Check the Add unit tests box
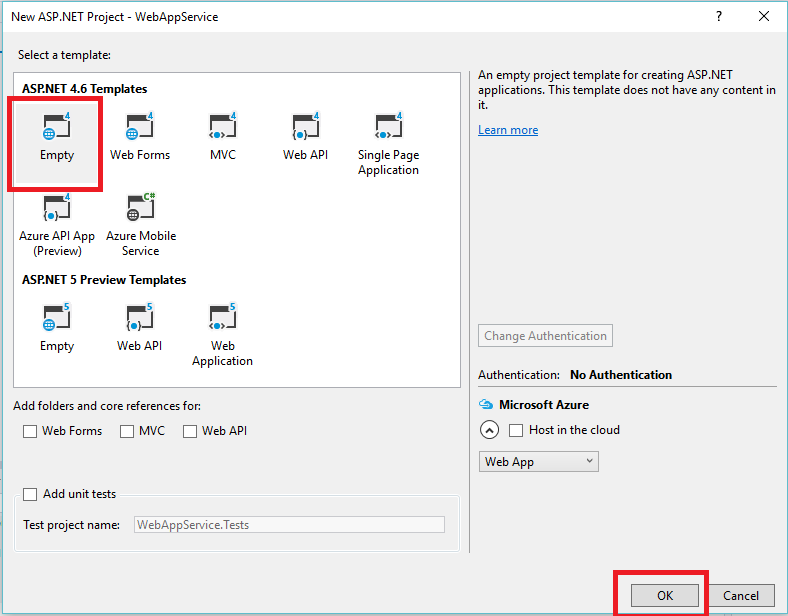The height and width of the screenshot is (616, 788). click(30, 494)
